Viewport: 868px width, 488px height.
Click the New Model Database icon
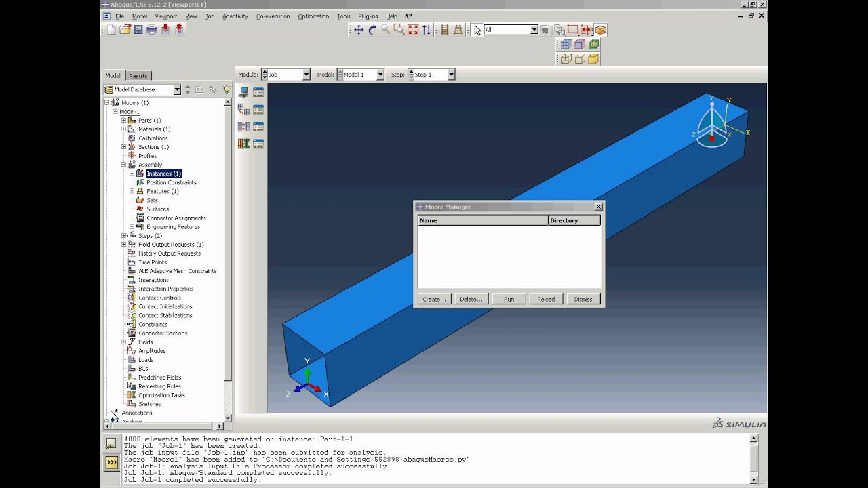pyautogui.click(x=112, y=30)
